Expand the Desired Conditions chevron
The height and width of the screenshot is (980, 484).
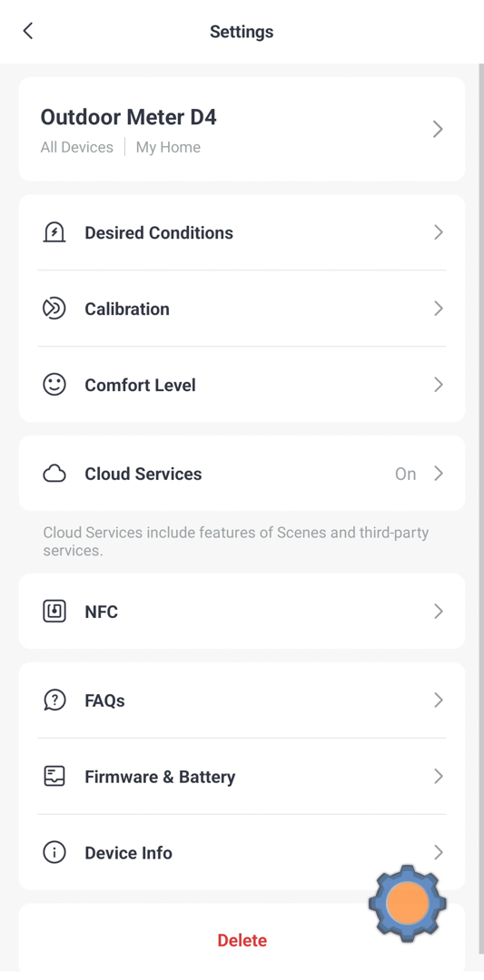coord(439,232)
